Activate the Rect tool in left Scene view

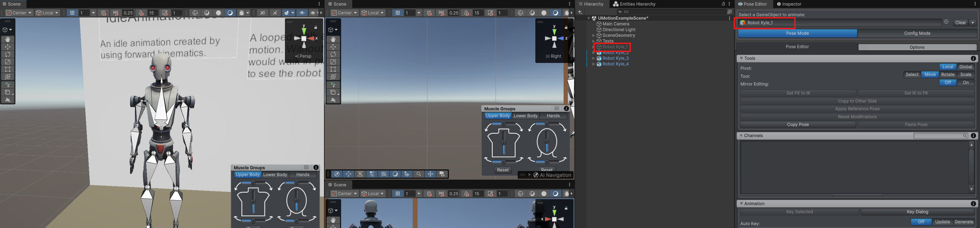8,70
